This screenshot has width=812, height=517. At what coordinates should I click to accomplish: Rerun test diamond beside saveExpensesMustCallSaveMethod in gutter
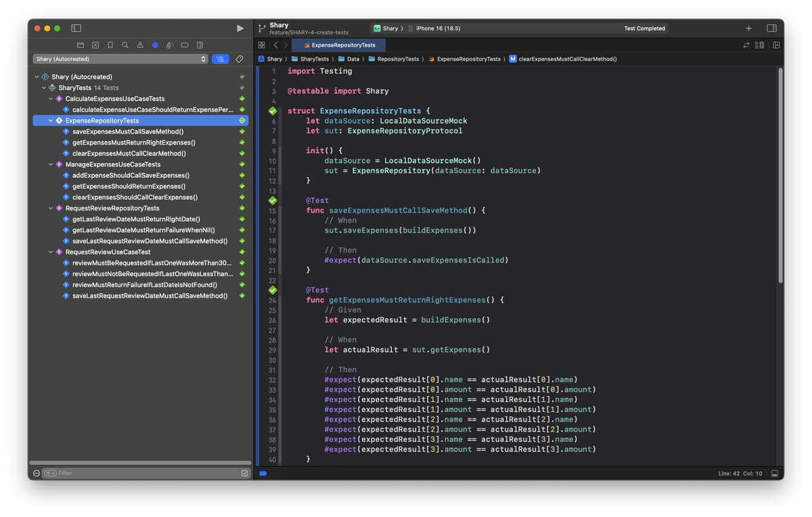273,200
